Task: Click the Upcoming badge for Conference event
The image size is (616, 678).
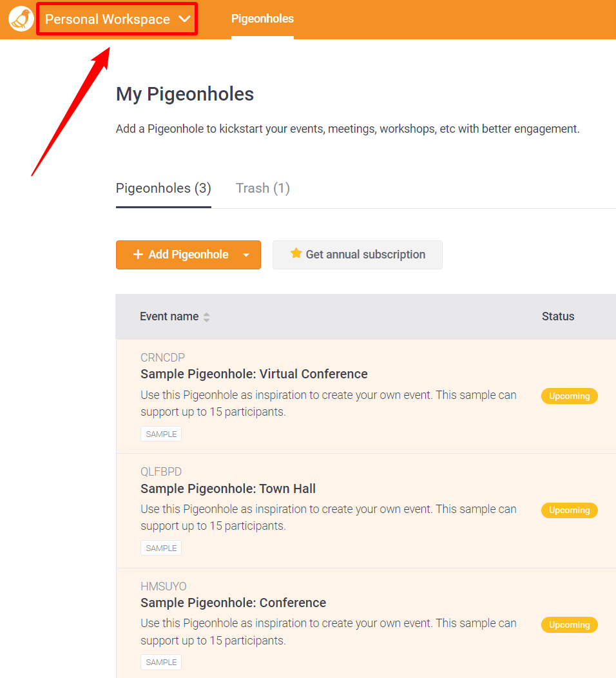Action: pos(569,625)
